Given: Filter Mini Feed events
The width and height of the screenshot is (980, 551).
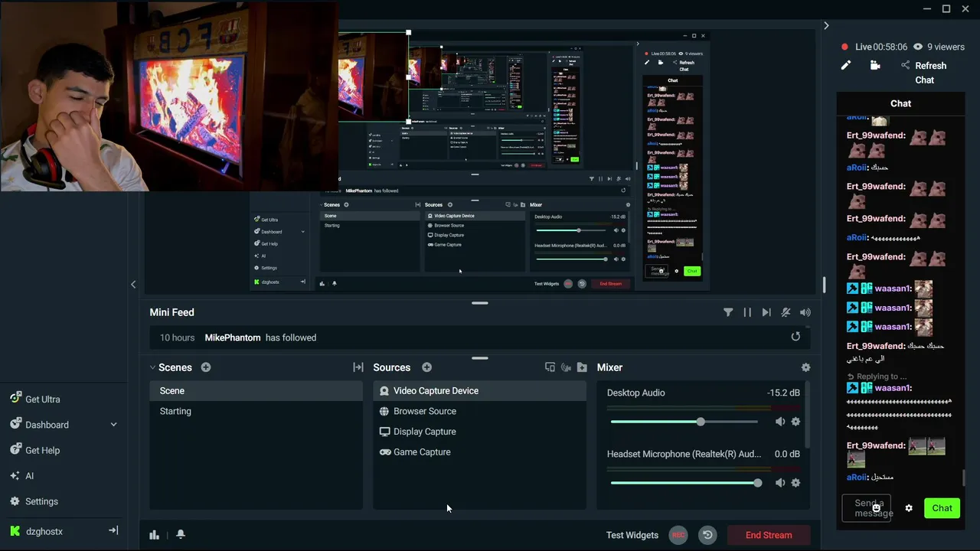Looking at the screenshot, I should tap(728, 312).
